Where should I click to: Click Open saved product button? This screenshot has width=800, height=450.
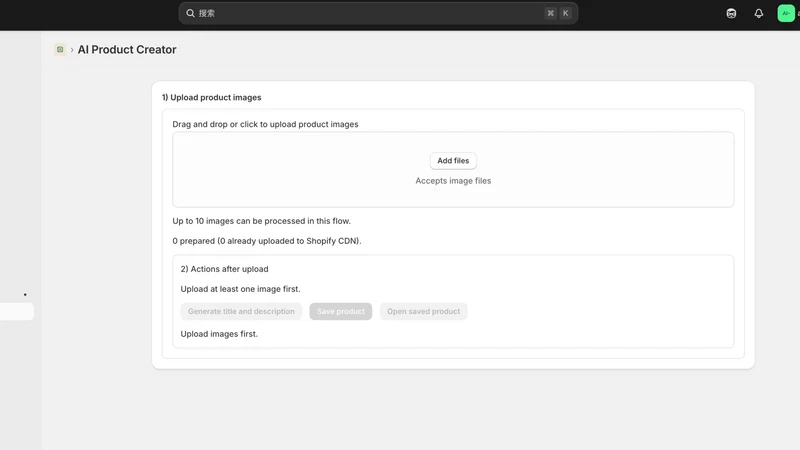click(x=423, y=311)
